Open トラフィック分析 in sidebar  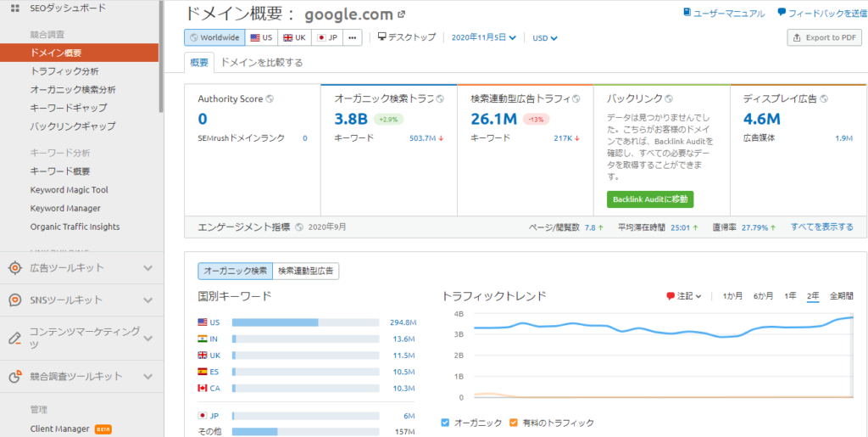[x=64, y=71]
